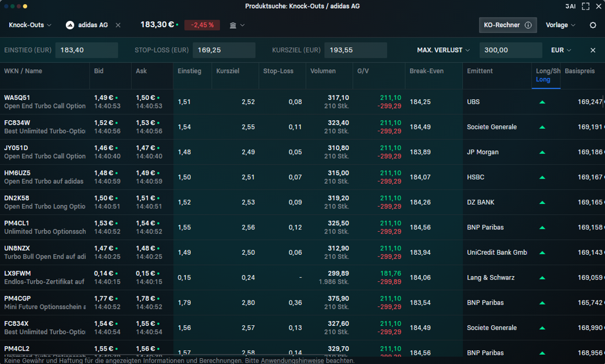This screenshot has width=605, height=364.
Task: Select product WA5Q51
Action: point(17,98)
